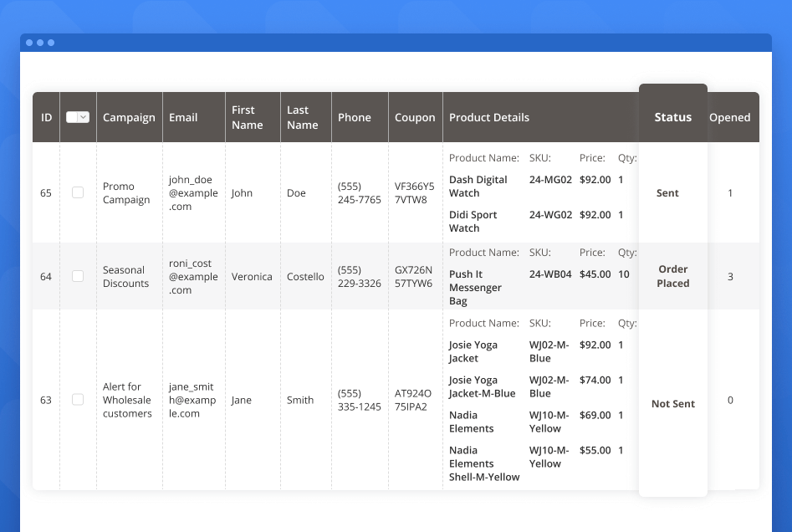Click the Product Details column header
Image resolution: width=792 pixels, height=532 pixels.
[489, 118]
